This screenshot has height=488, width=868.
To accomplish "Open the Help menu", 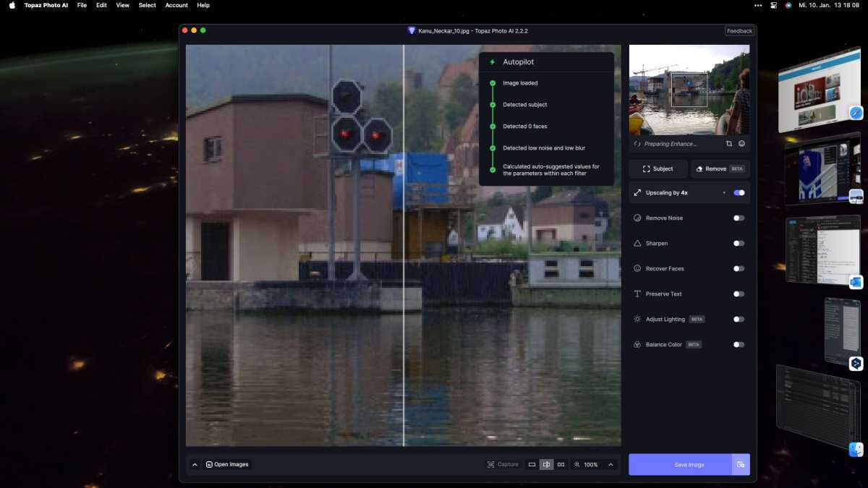I will [x=203, y=5].
